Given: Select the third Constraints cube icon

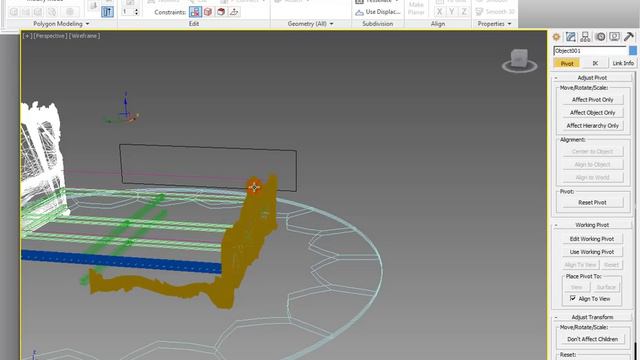Looking at the screenshot, I should (221, 12).
